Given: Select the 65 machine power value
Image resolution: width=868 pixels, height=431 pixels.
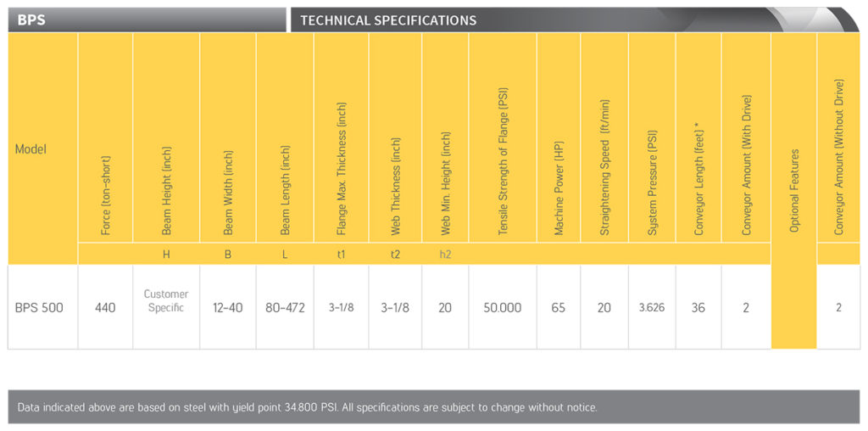Looking at the screenshot, I should point(558,307).
